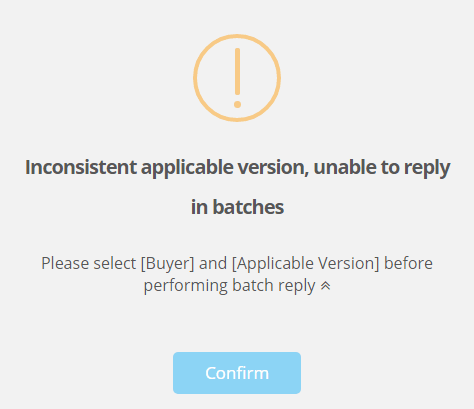The height and width of the screenshot is (409, 474).
Task: Click the orange warning exclamation icon
Action: tap(237, 78)
